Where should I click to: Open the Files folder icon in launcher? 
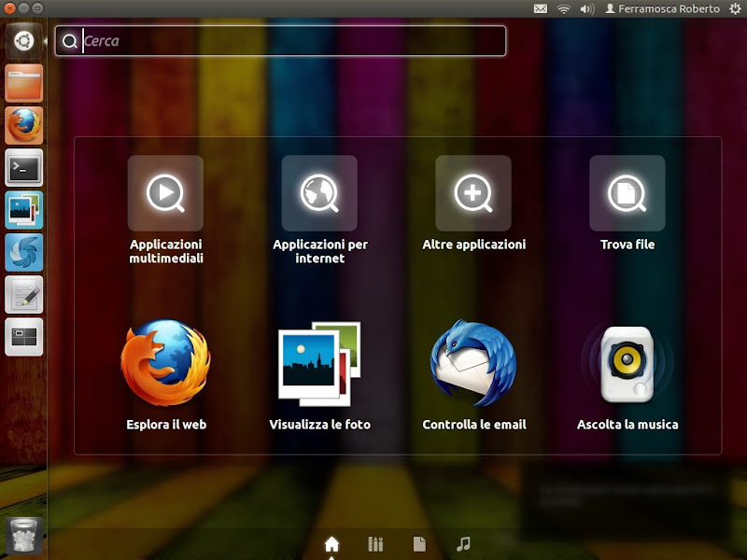[24, 83]
